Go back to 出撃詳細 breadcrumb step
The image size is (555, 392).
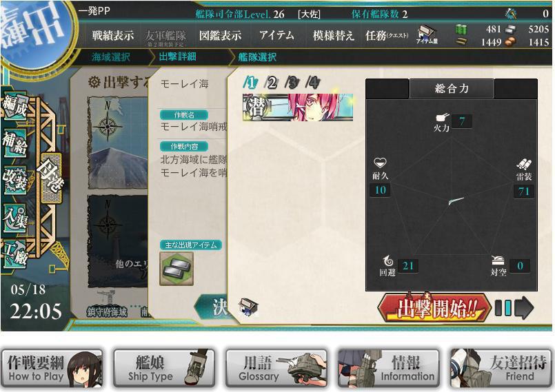click(x=177, y=56)
